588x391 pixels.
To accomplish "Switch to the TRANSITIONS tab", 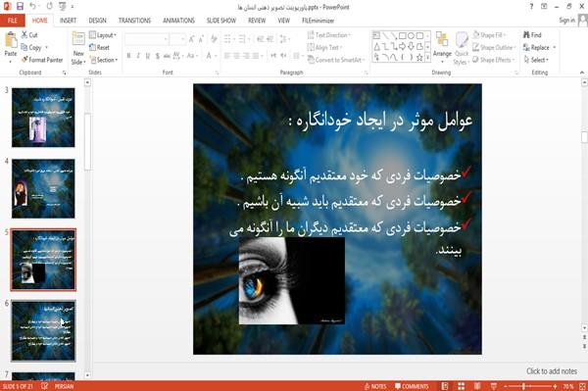I will 134,21.
